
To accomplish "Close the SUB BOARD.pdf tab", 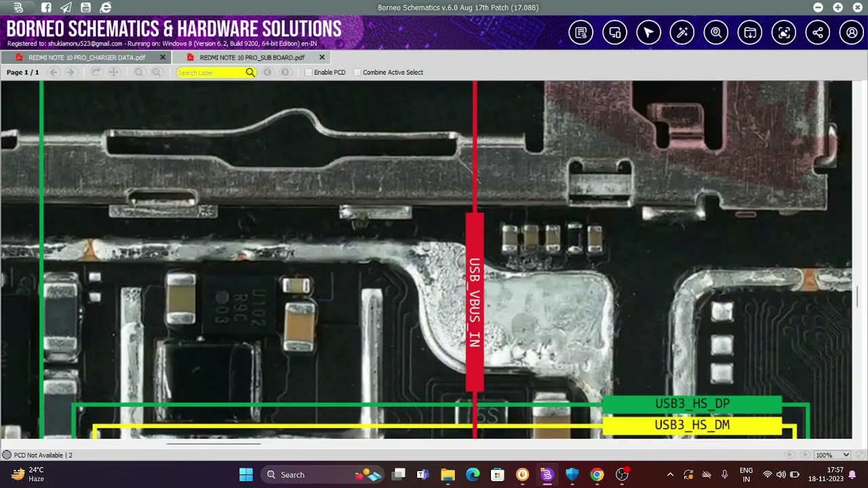I will [x=322, y=58].
